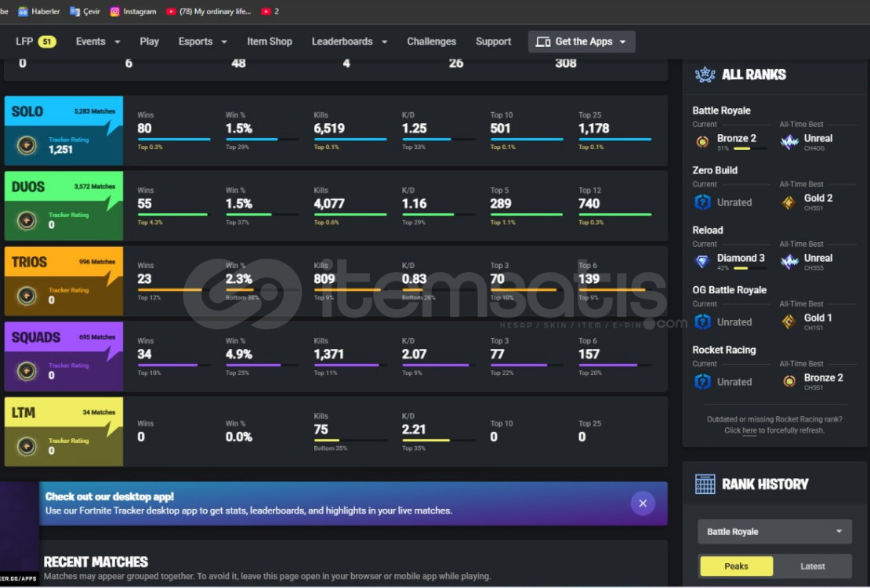Screen dimensions: 870x588
Task: Open the Get the Apps dropdown
Action: 582,42
